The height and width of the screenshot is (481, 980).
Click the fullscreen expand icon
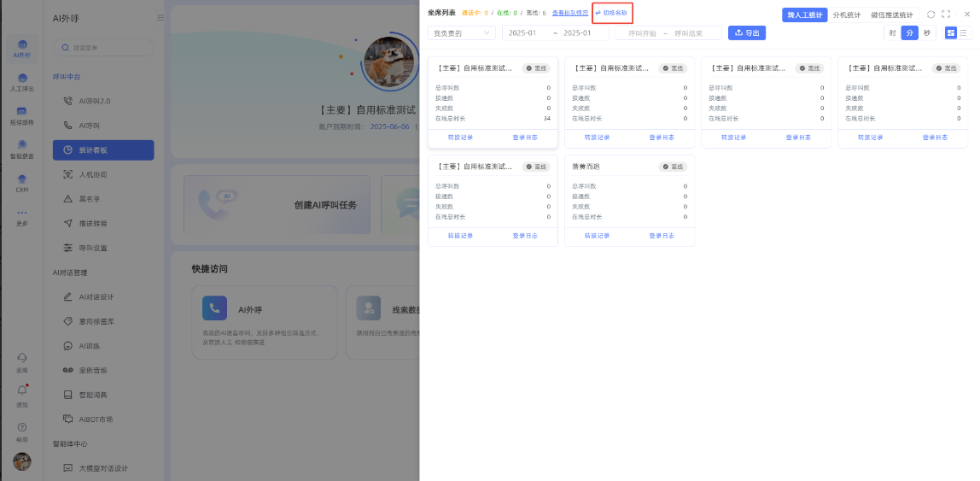click(946, 15)
